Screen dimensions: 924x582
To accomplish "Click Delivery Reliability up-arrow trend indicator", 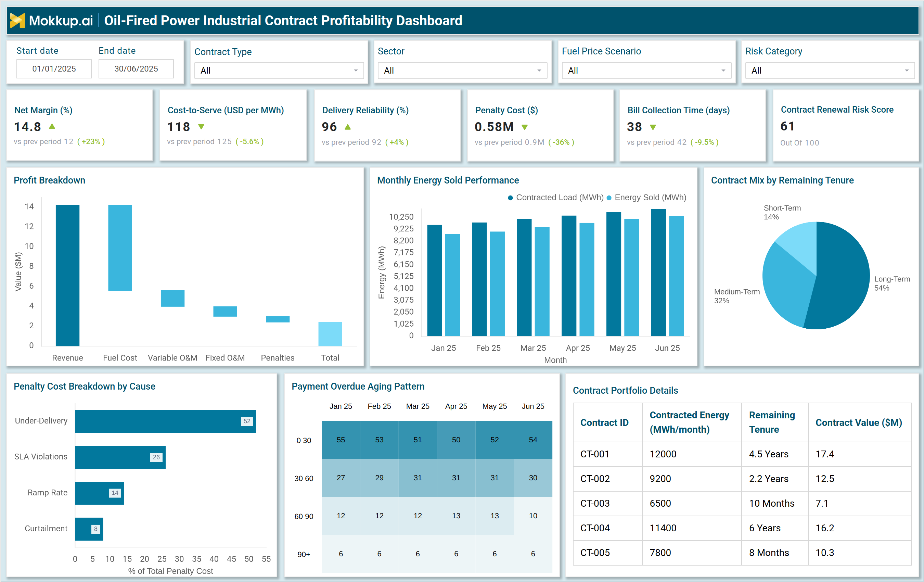I will click(x=348, y=127).
